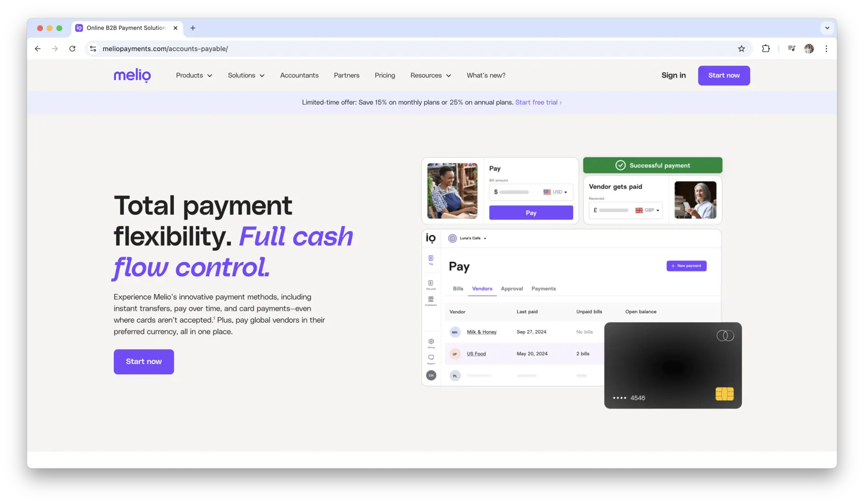This screenshot has width=864, height=504.
Task: Click Start now button in header
Action: tap(724, 76)
